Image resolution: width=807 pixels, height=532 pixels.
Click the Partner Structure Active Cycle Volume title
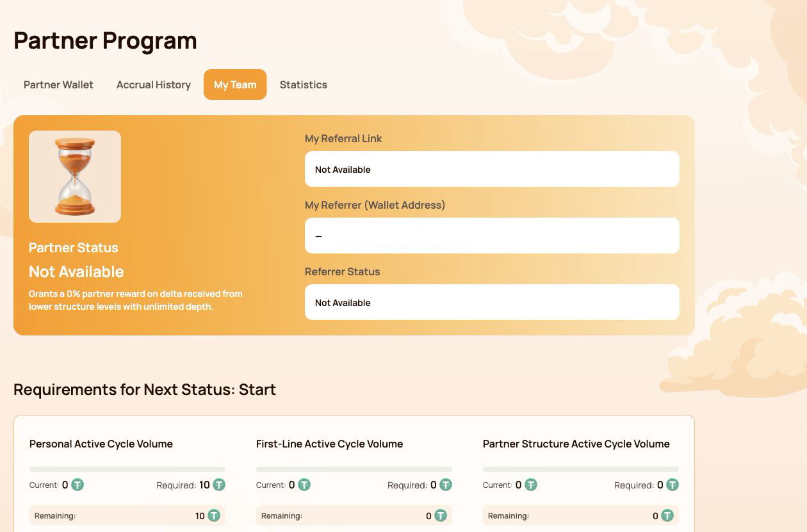point(576,444)
